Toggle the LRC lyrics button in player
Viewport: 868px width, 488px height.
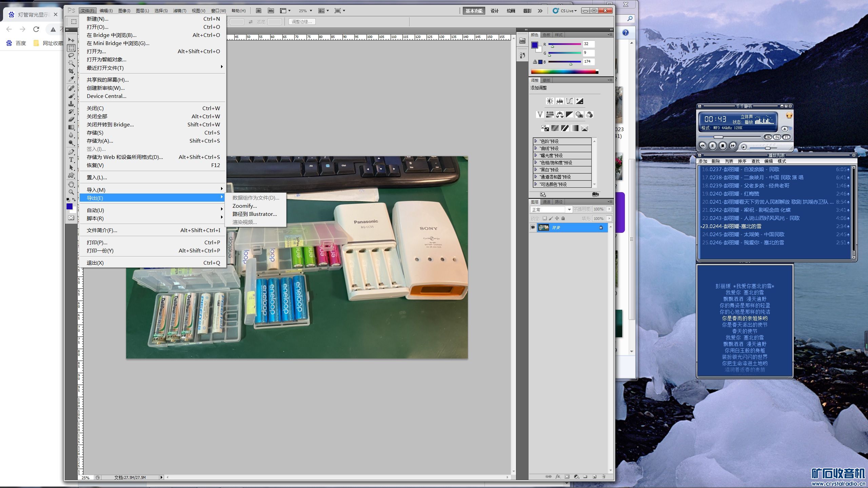(768, 137)
